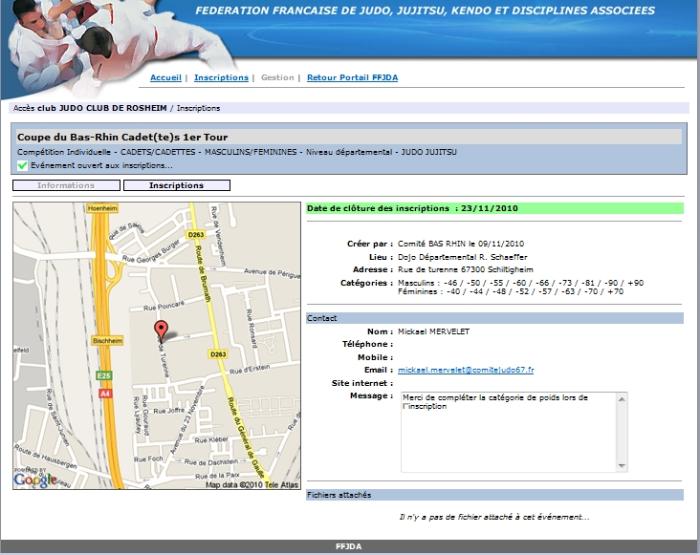Open Inscriptions in the top navigation
The image size is (700, 555).
[221, 77]
